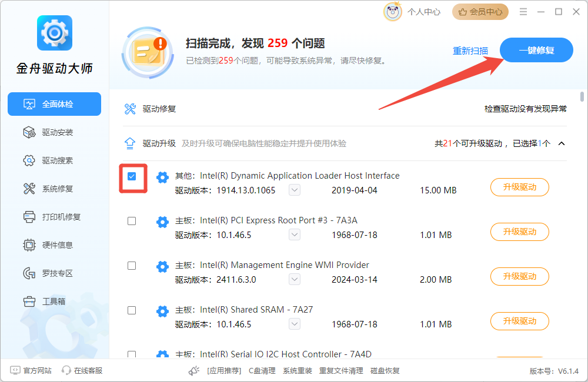Open 个人中心

coord(424,12)
